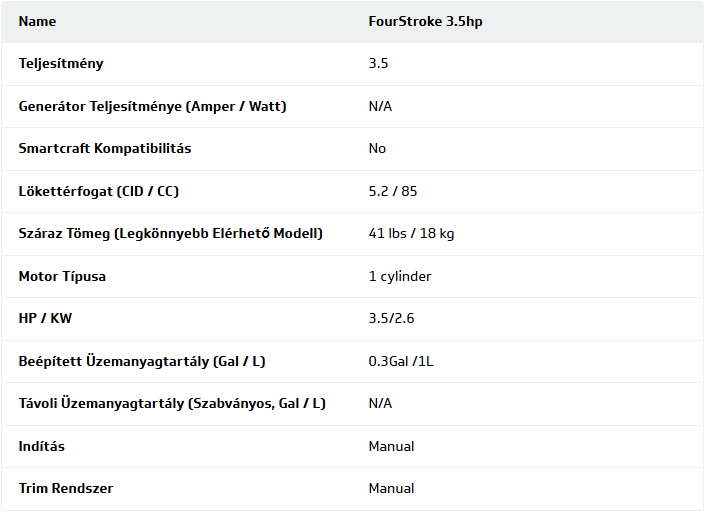
Task: Select the "5.2 / 85" displacement value
Action: [394, 191]
